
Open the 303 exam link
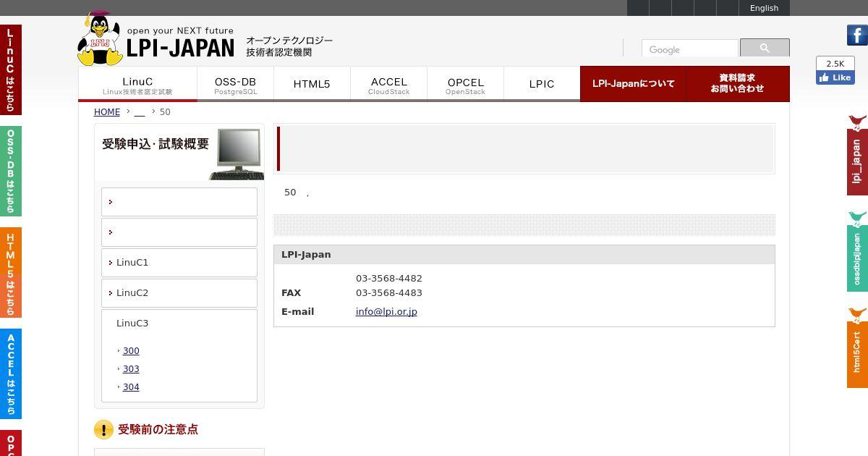pos(131,369)
